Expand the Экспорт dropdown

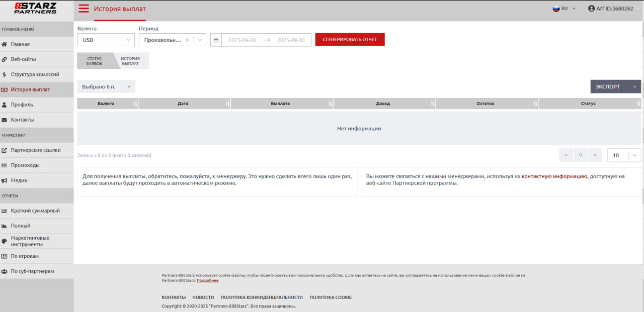pos(615,86)
